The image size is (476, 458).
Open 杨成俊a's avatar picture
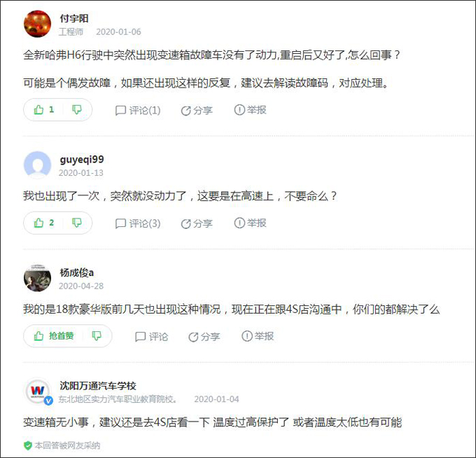point(37,278)
